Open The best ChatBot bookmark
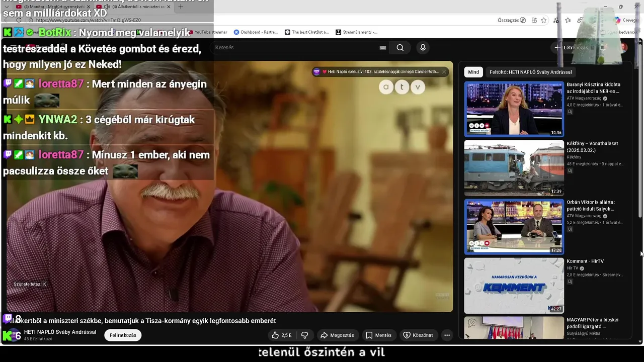 pyautogui.click(x=306, y=32)
